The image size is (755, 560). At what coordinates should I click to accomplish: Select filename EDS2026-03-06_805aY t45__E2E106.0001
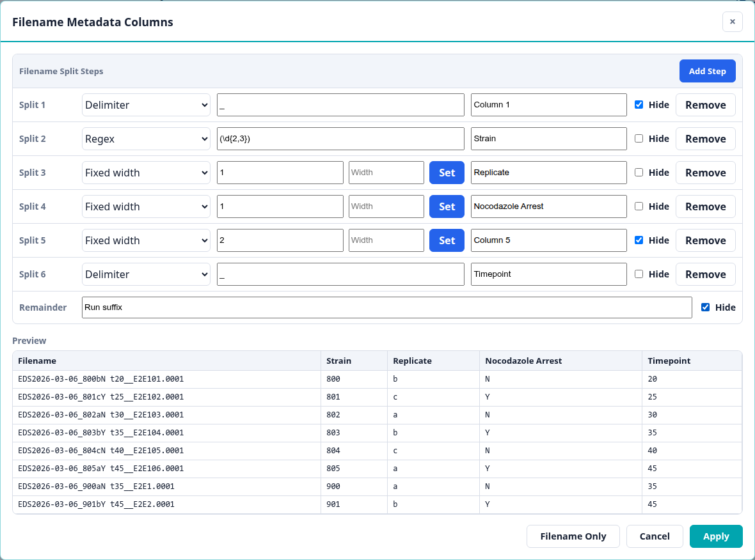pyautogui.click(x=100, y=469)
